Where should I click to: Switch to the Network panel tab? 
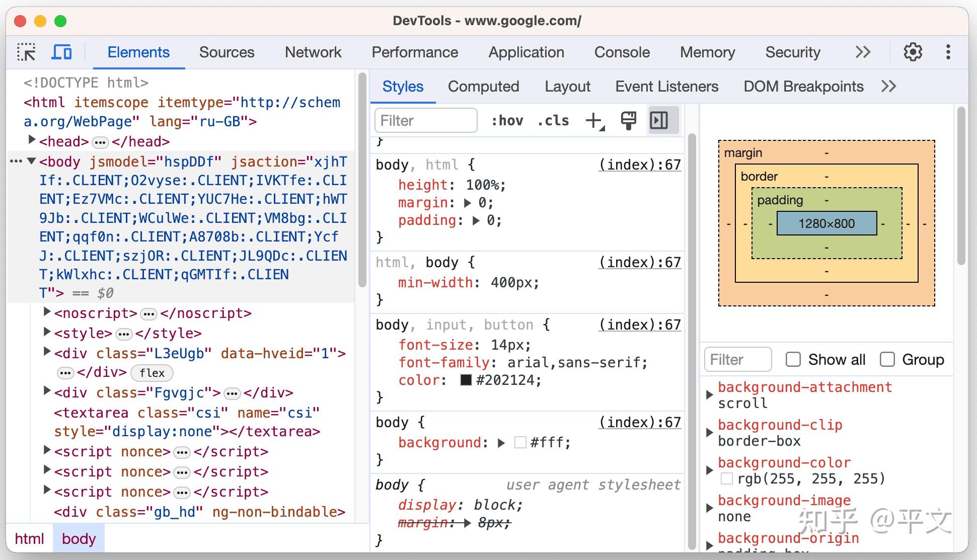[313, 52]
